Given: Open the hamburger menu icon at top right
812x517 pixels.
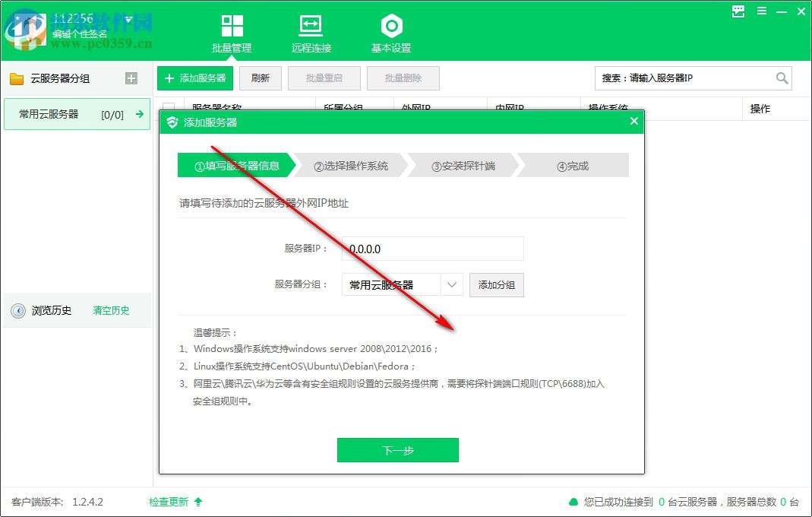Looking at the screenshot, I should pos(761,11).
